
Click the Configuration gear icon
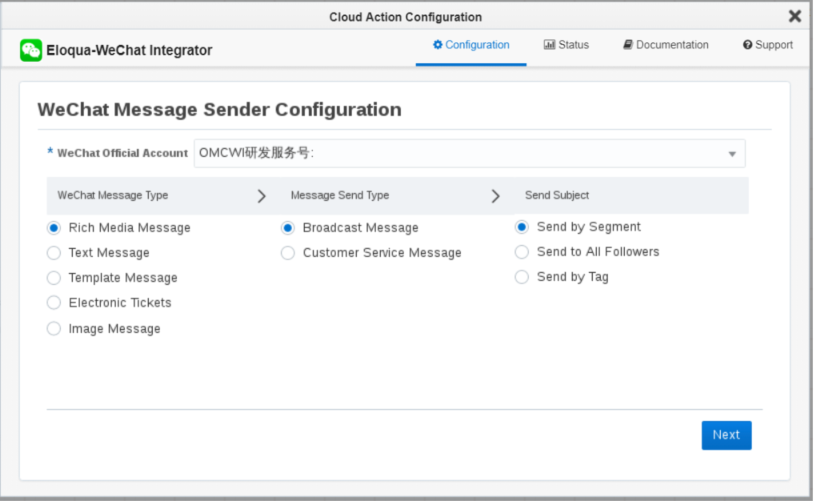437,45
